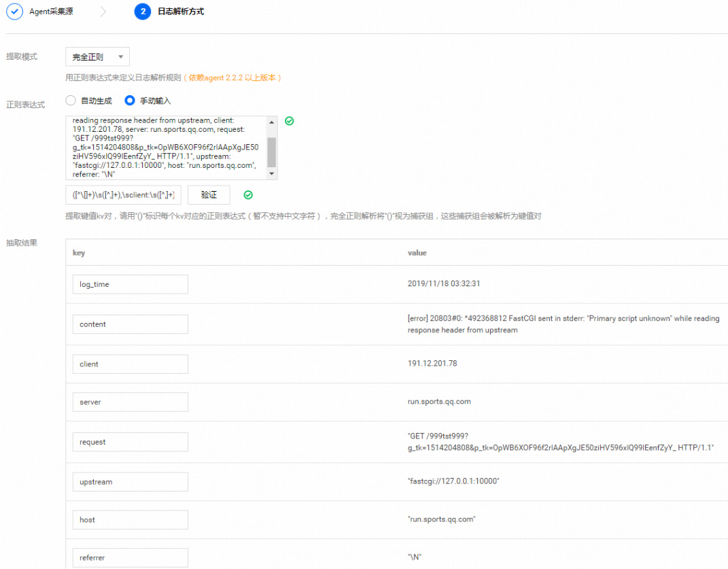This screenshot has width=728, height=569.
Task: Click the referrer value "\N"
Action: pyautogui.click(x=415, y=557)
